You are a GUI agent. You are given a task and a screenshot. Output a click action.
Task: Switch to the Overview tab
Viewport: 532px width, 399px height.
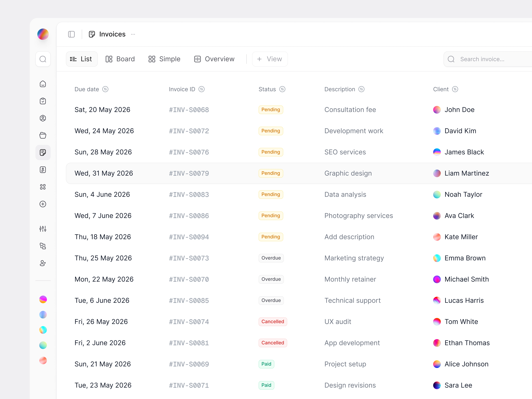tap(214, 59)
